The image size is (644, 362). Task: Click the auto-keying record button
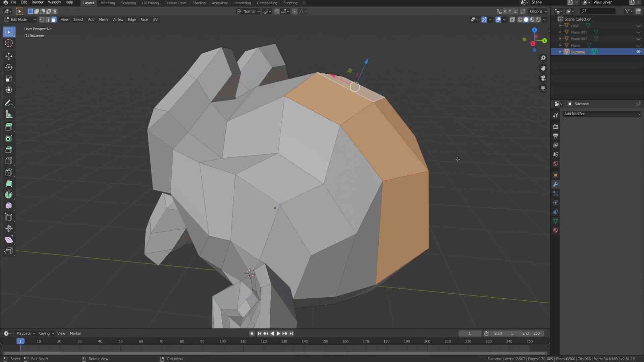[252, 334]
